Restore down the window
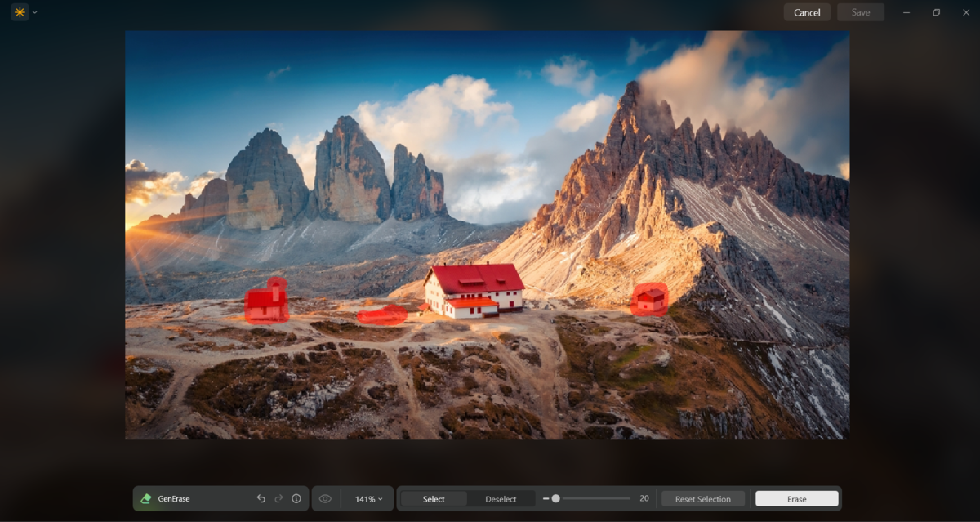Image resolution: width=980 pixels, height=522 pixels. 937,12
